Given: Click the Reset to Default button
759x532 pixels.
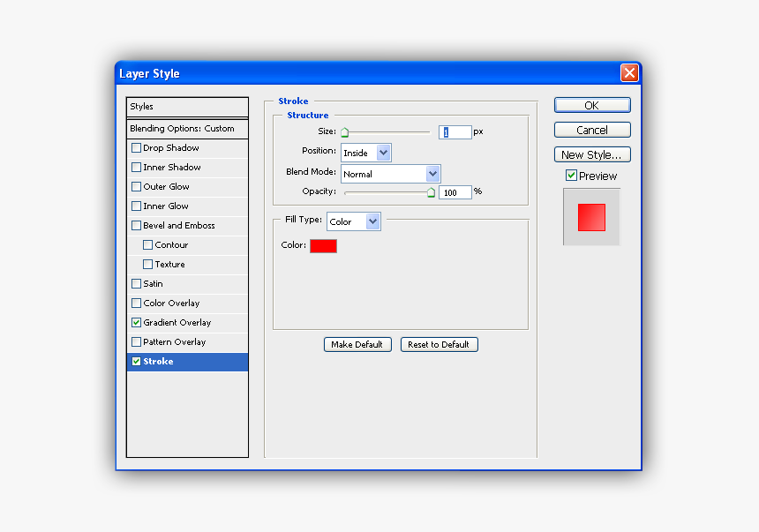Looking at the screenshot, I should (439, 345).
